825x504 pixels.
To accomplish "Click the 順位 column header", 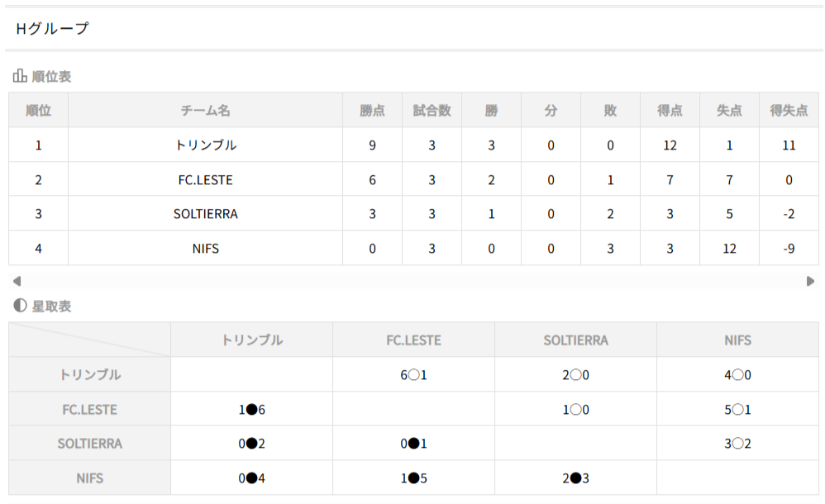I will click(x=38, y=110).
